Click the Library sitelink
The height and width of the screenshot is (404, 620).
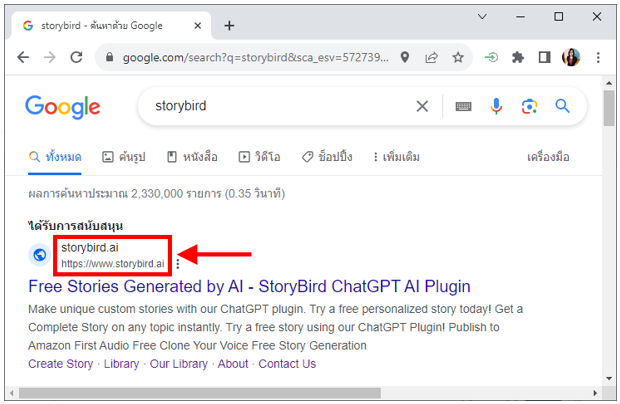pos(121,364)
